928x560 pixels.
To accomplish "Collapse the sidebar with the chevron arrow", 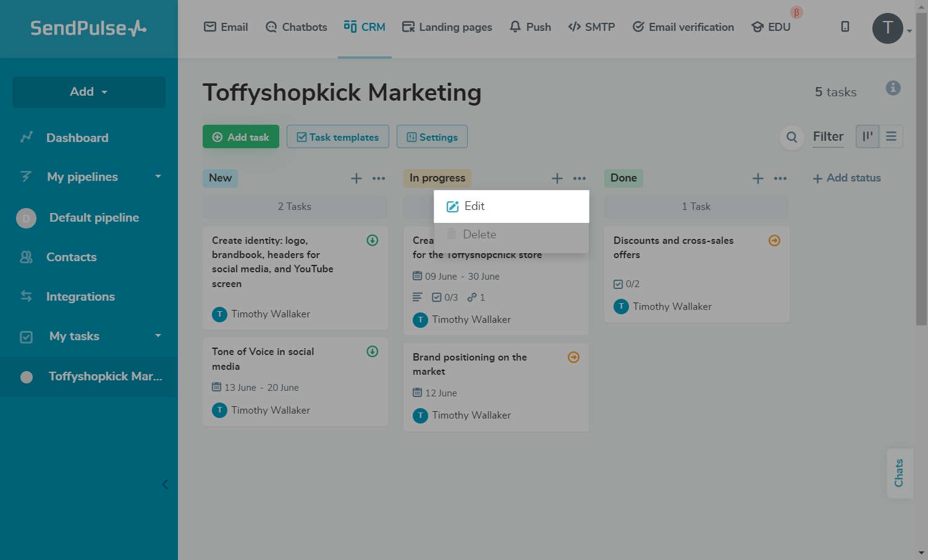I will pos(165,484).
